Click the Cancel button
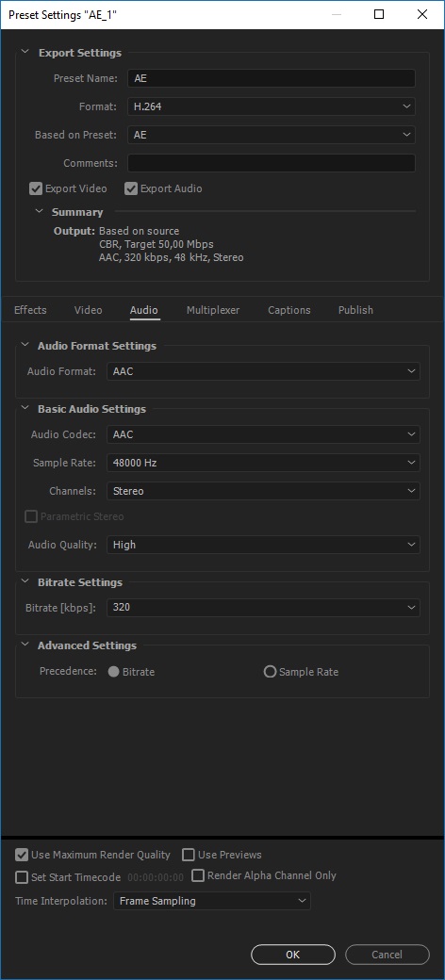Viewport: 445px width, 980px height. click(x=387, y=955)
